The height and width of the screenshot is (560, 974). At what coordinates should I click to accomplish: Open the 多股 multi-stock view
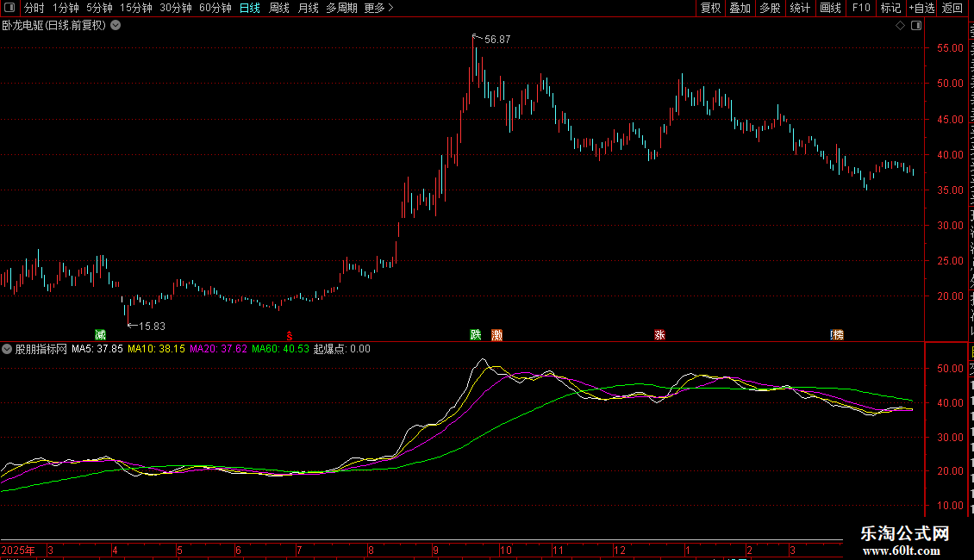coord(770,8)
